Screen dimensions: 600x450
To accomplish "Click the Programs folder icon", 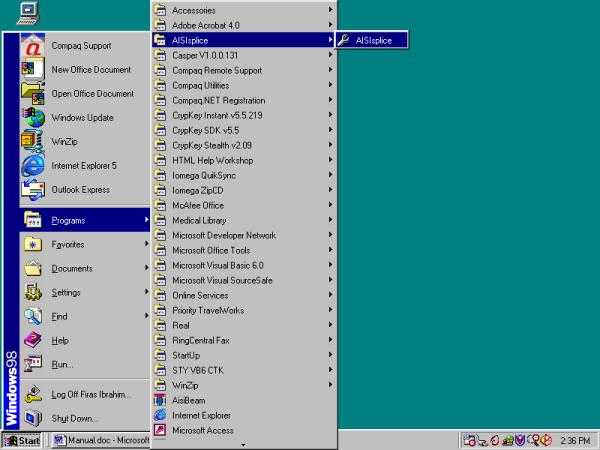I will (x=33, y=220).
